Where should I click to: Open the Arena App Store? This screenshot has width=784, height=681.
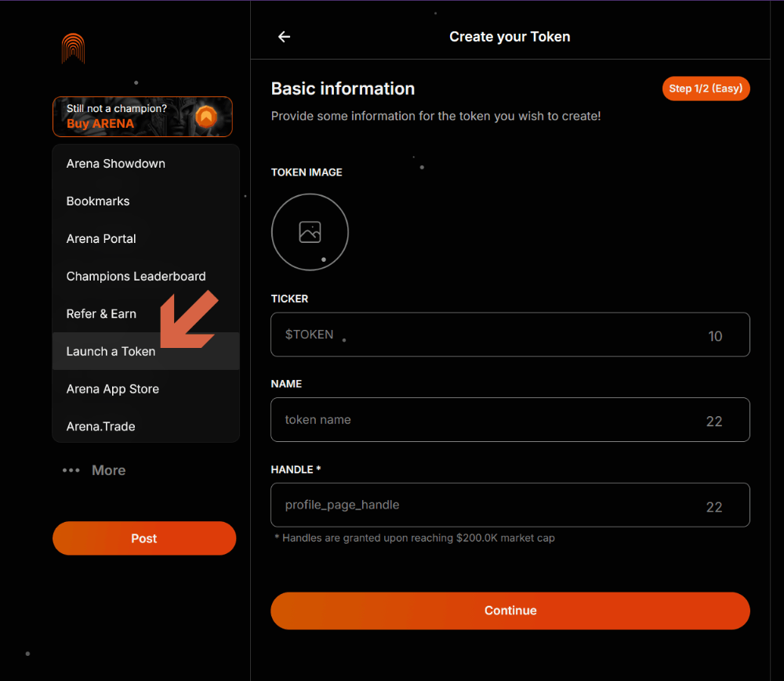[x=112, y=389]
